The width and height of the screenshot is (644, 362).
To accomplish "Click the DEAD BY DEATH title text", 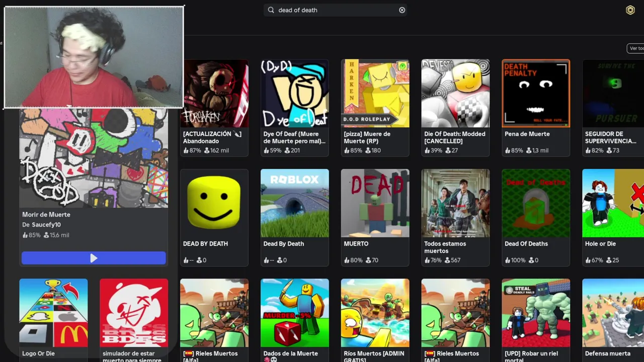I will 205,244.
